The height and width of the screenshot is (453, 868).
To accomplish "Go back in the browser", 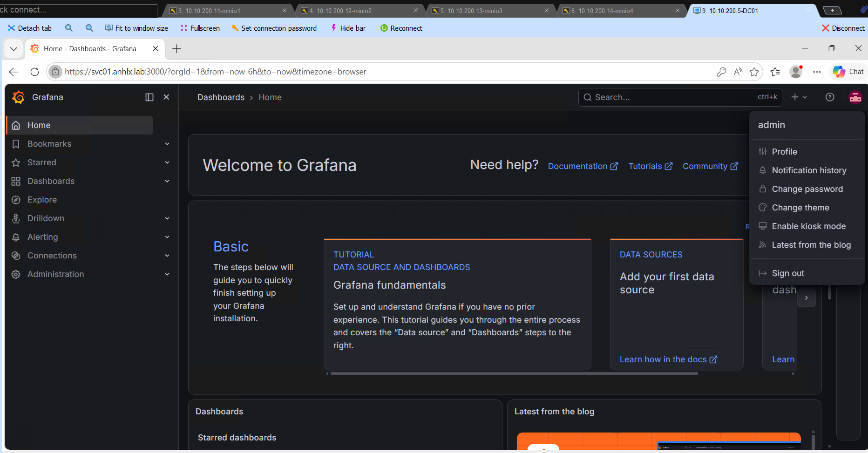I will 14,72.
